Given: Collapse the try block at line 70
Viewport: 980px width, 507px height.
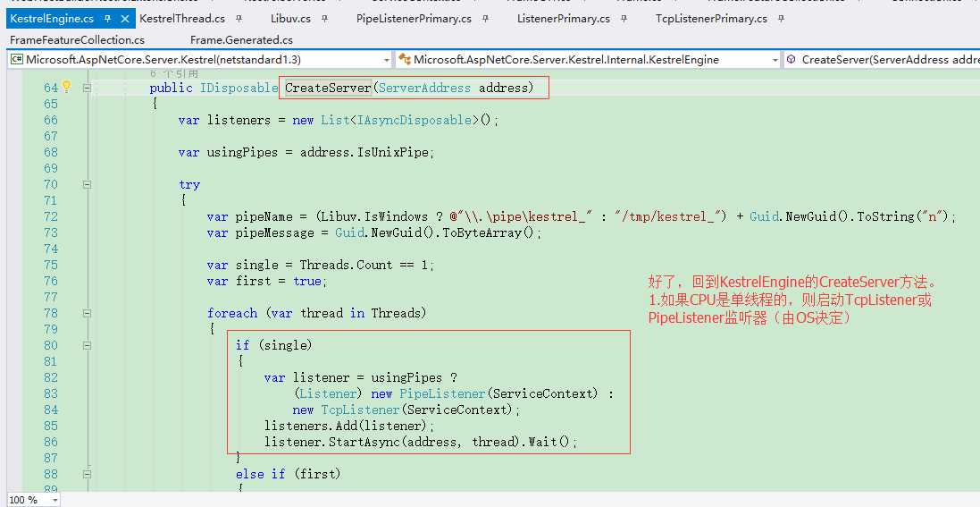Looking at the screenshot, I should 87,184.
